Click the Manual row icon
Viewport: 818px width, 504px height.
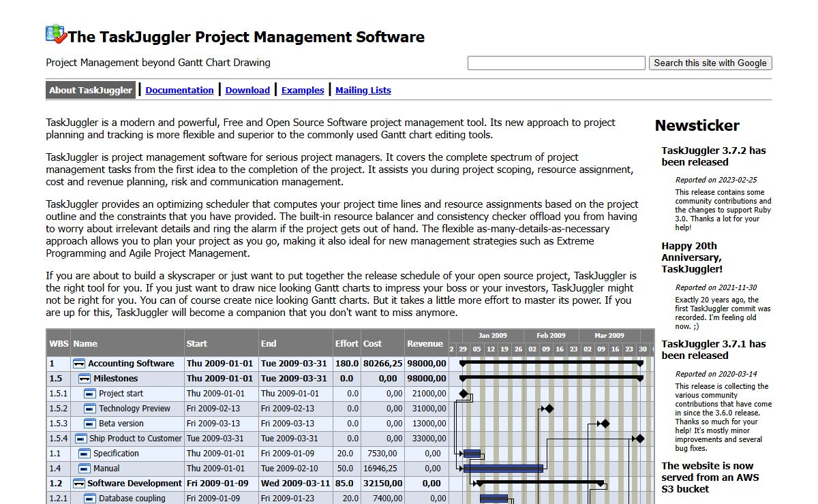84,469
